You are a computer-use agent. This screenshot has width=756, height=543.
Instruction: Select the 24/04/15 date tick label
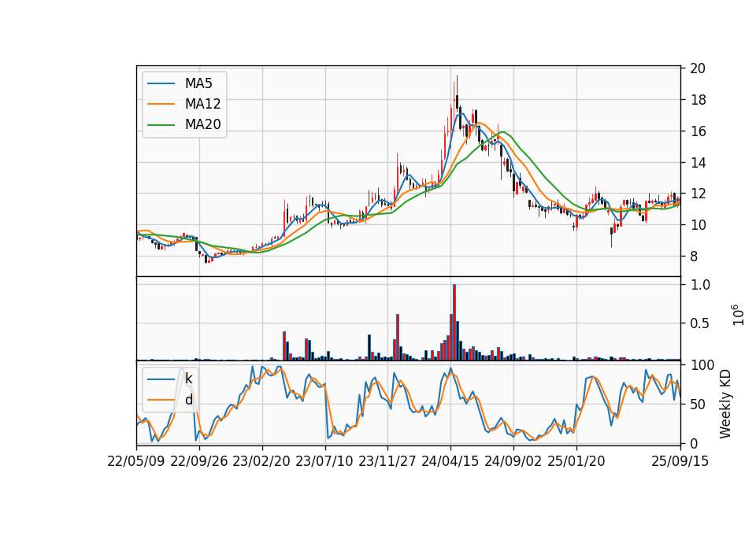point(450,461)
